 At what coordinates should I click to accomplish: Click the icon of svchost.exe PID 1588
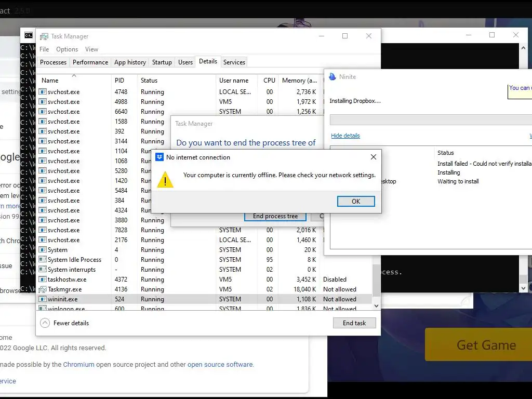[43, 121]
